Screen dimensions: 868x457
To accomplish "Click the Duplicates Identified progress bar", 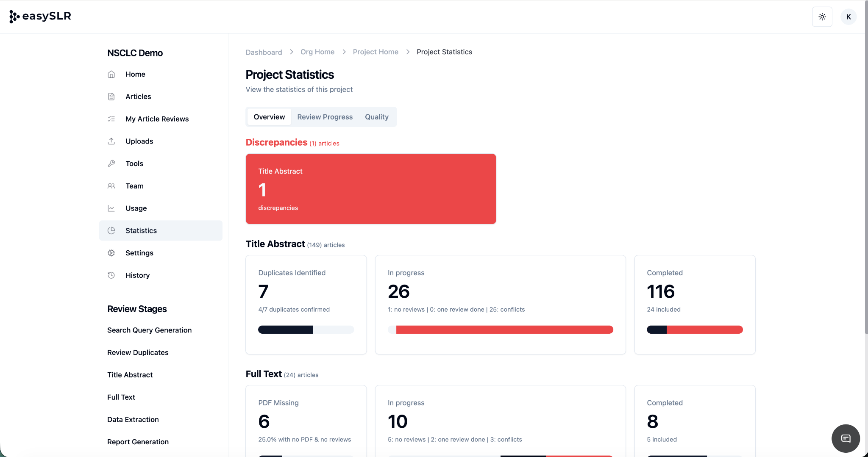I will tap(306, 330).
